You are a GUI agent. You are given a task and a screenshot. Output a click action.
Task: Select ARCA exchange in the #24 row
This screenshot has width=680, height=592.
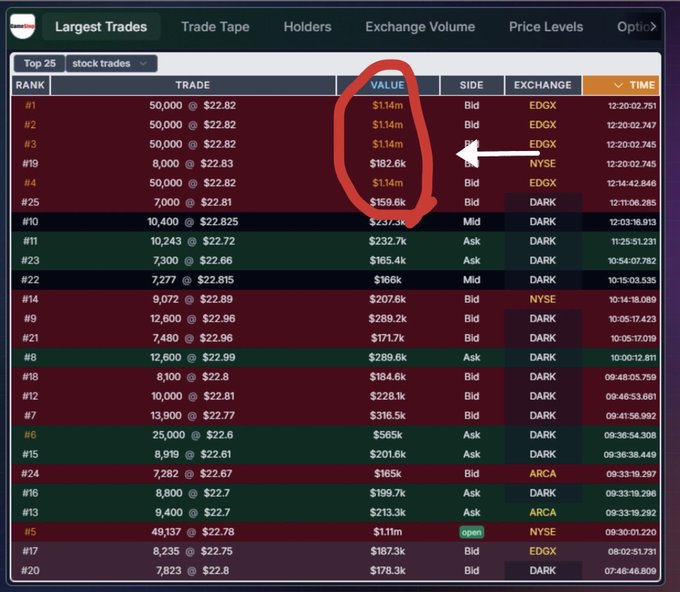[543, 474]
